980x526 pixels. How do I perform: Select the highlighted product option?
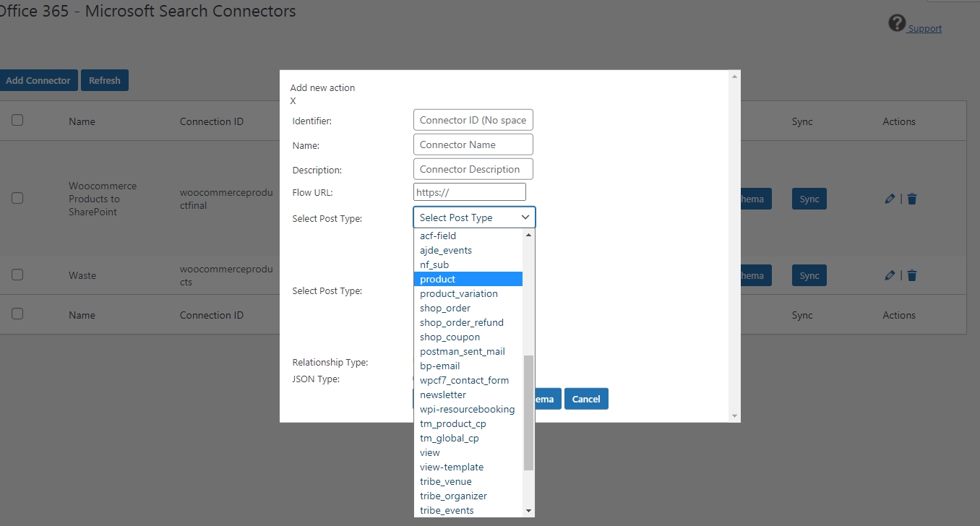pos(468,279)
